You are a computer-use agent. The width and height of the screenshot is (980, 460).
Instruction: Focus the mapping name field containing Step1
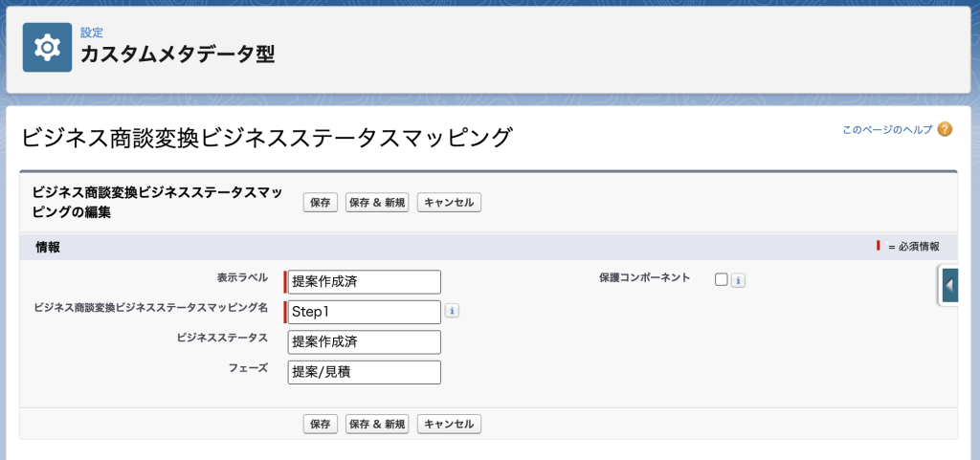[365, 312]
